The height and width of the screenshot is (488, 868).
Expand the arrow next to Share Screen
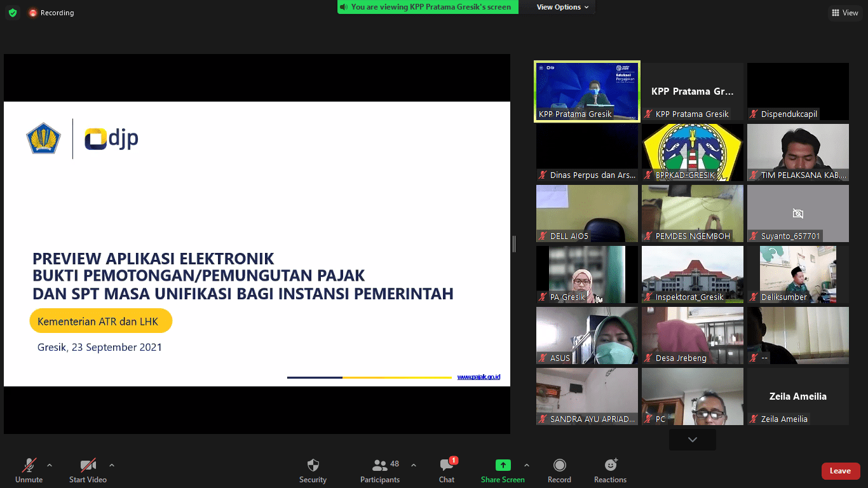click(x=526, y=464)
